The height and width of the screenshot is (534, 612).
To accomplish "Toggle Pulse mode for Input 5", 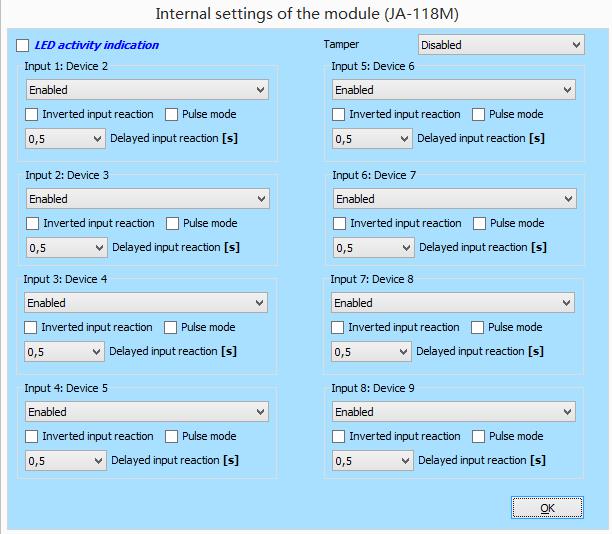I will pos(478,115).
